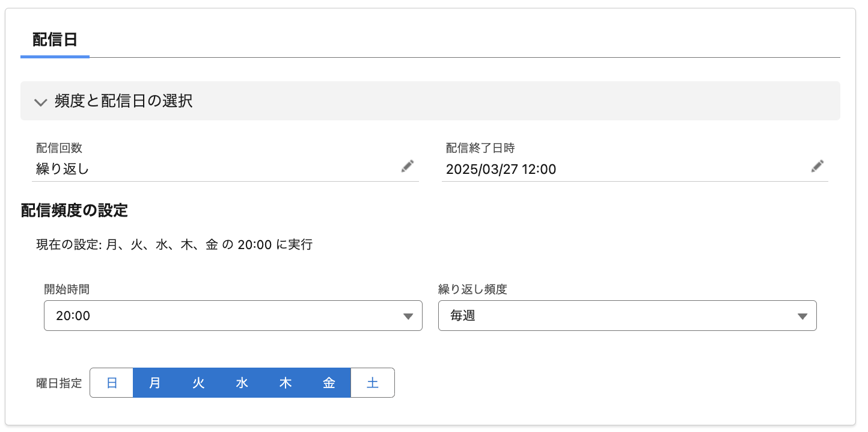868x432 pixels.
Task: Click the 曜日指定 label
Action: tap(59, 383)
